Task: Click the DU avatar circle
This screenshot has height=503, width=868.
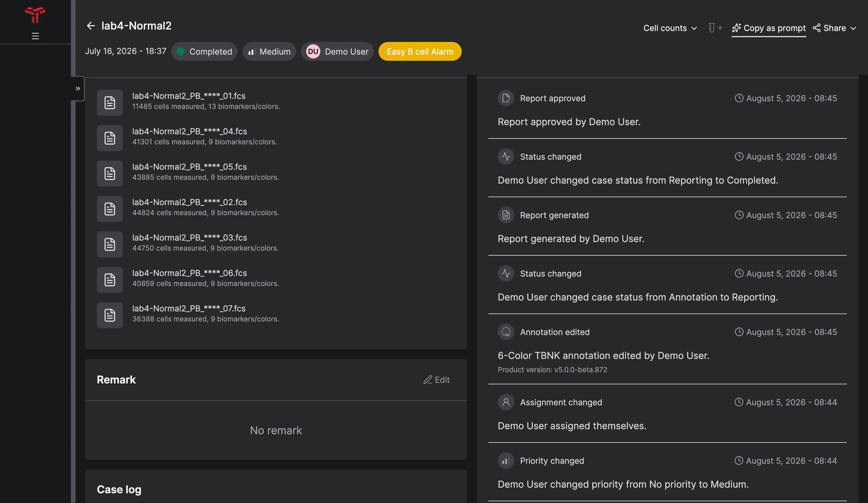Action: (313, 51)
